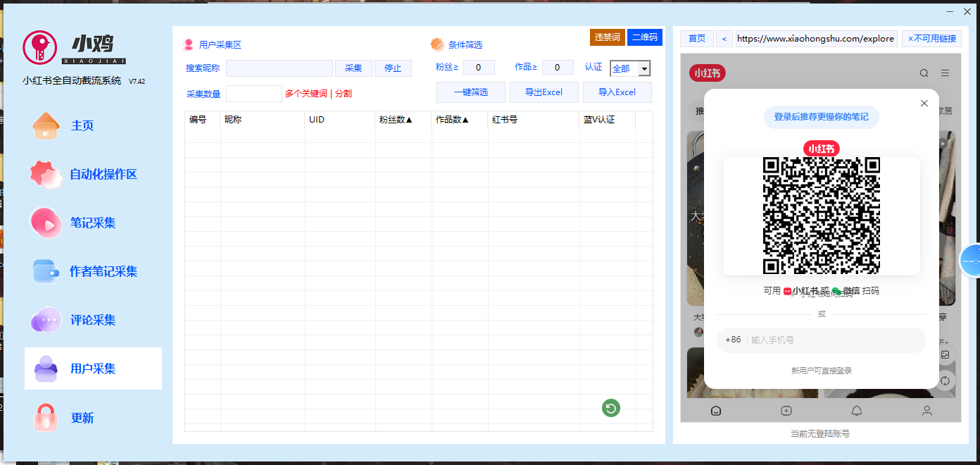Click the phone number input field

[x=834, y=340]
